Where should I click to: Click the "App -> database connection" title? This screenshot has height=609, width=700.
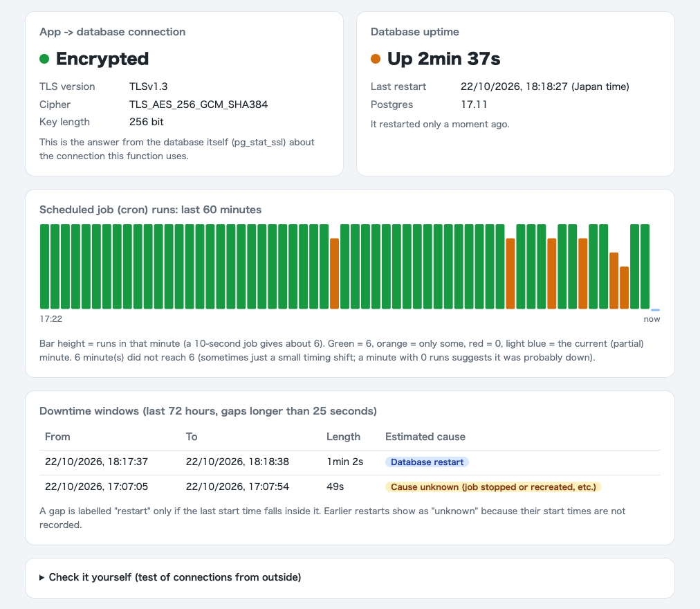[113, 32]
